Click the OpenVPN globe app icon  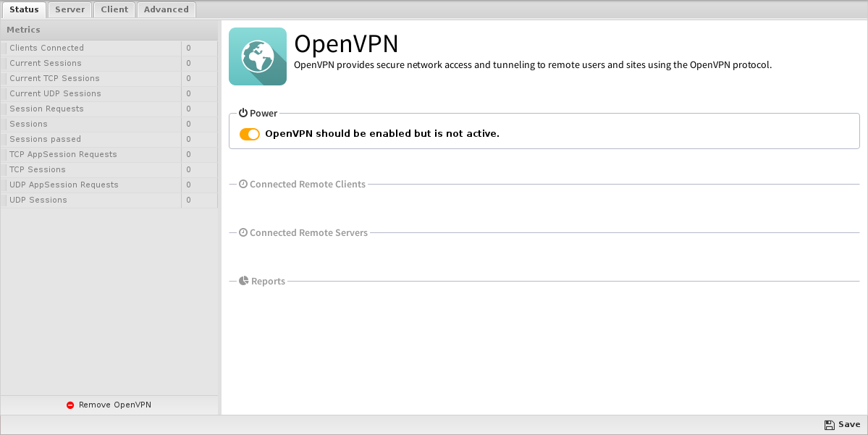(258, 56)
